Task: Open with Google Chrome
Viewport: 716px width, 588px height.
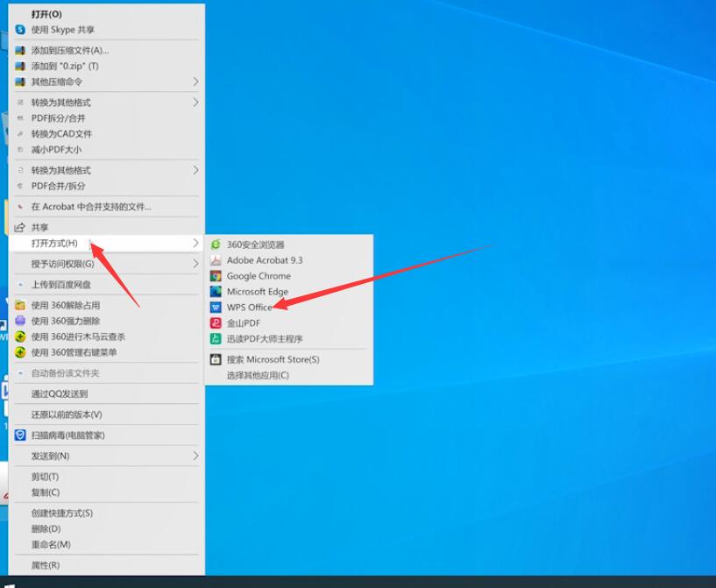Action: pyautogui.click(x=288, y=276)
